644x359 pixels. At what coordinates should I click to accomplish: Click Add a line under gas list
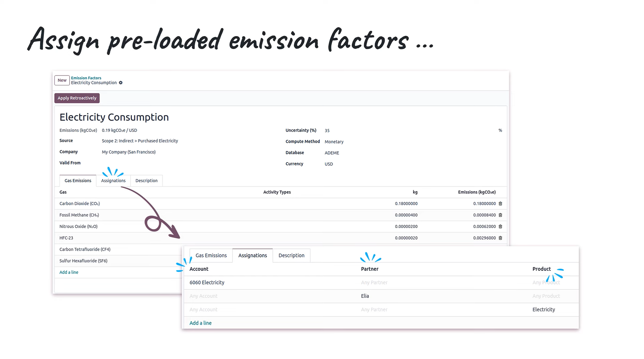69,272
